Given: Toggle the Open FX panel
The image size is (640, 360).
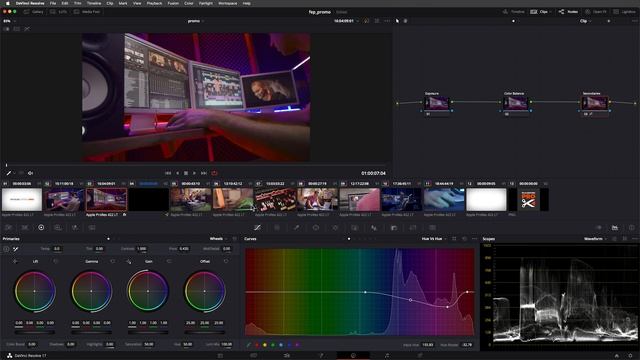Looking at the screenshot, I should click(x=596, y=12).
